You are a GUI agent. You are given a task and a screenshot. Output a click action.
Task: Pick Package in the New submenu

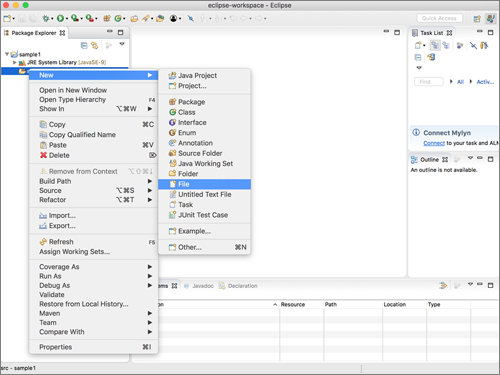point(204,102)
